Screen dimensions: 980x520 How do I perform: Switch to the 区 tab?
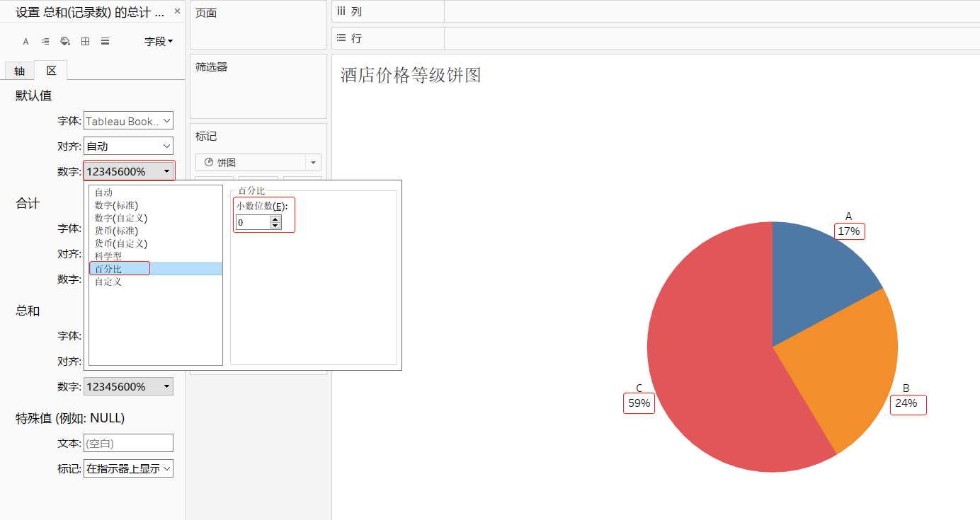pos(51,71)
